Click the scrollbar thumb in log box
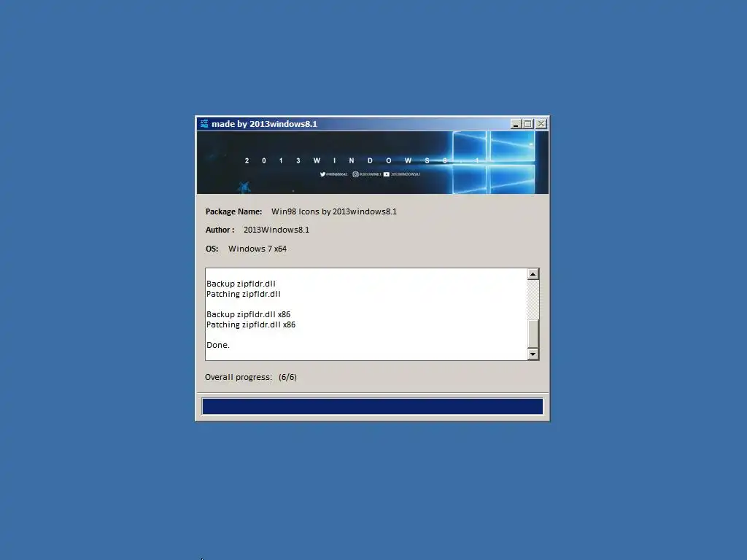This screenshot has width=747, height=560. [x=533, y=334]
